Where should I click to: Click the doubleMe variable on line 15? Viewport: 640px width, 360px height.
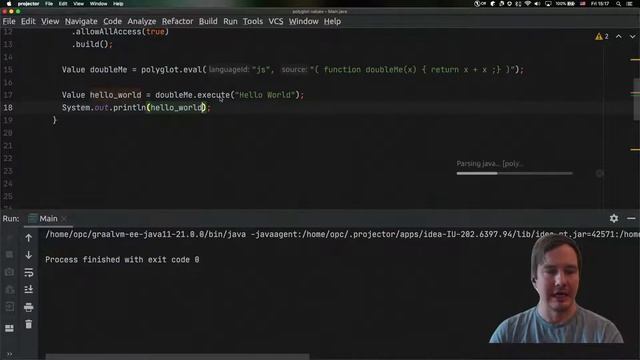109,70
